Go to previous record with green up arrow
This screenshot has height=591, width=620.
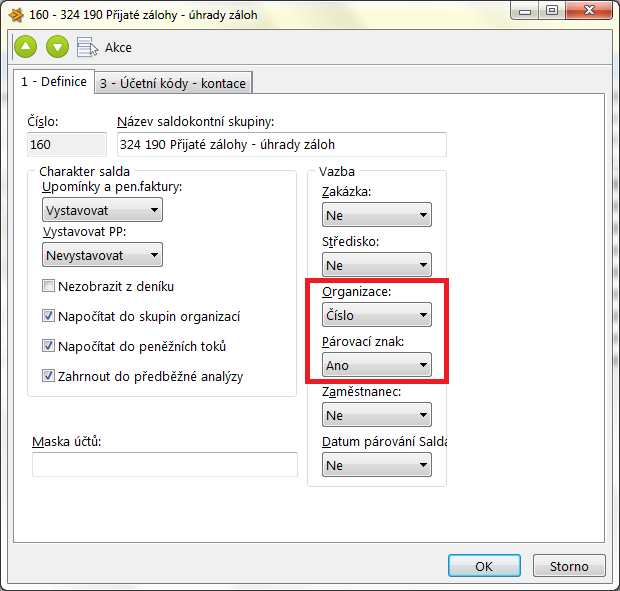pyautogui.click(x=26, y=47)
